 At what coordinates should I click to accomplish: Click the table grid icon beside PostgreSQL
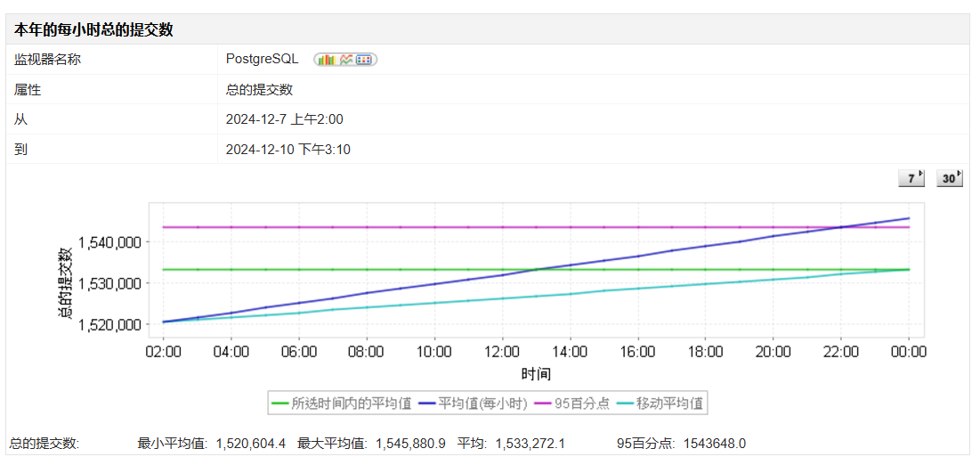(364, 60)
